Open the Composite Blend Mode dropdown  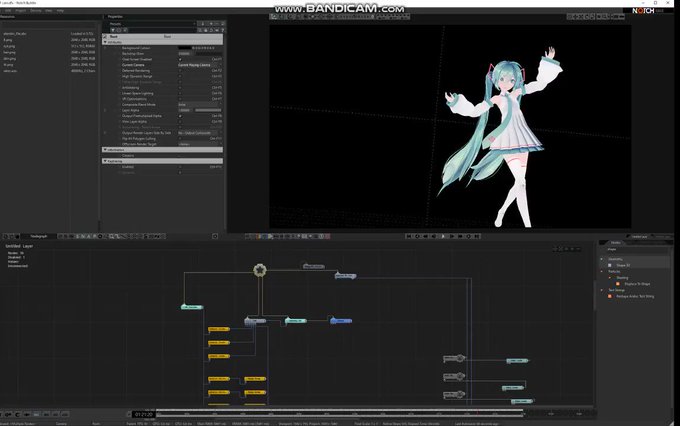(199, 105)
